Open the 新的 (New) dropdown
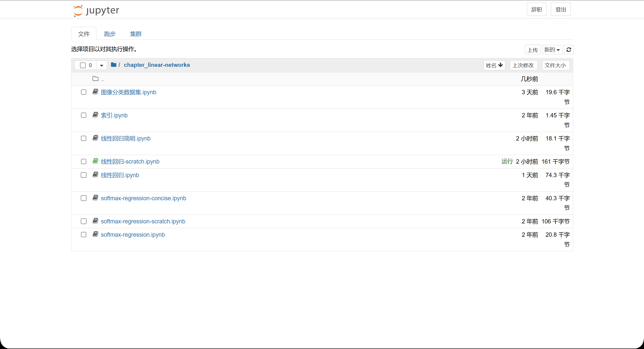The height and width of the screenshot is (349, 644). coord(552,50)
